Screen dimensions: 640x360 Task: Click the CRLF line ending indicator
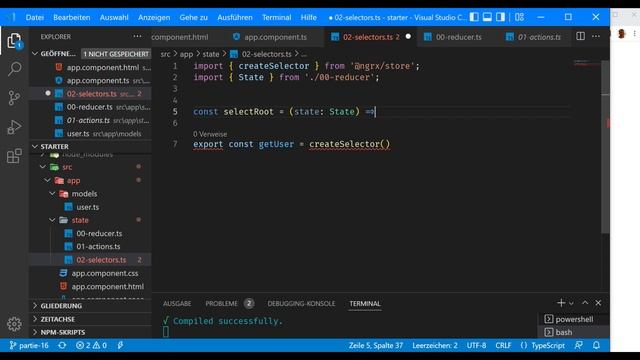click(x=503, y=345)
